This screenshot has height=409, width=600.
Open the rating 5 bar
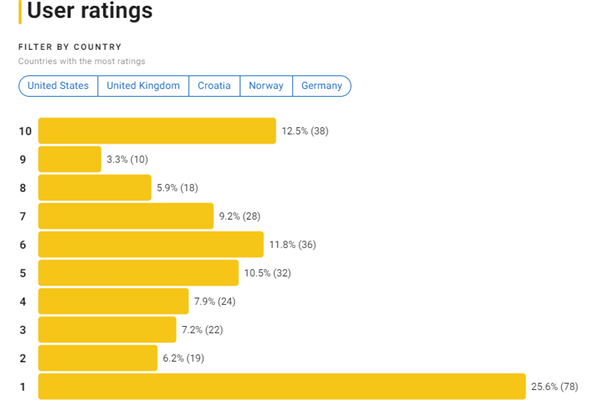click(x=138, y=273)
